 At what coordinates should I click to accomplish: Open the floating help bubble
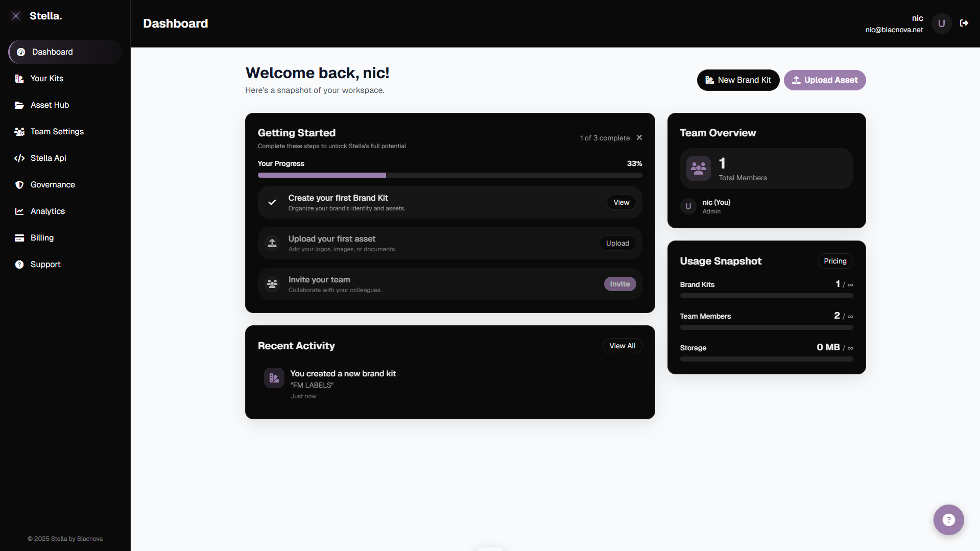click(x=948, y=519)
